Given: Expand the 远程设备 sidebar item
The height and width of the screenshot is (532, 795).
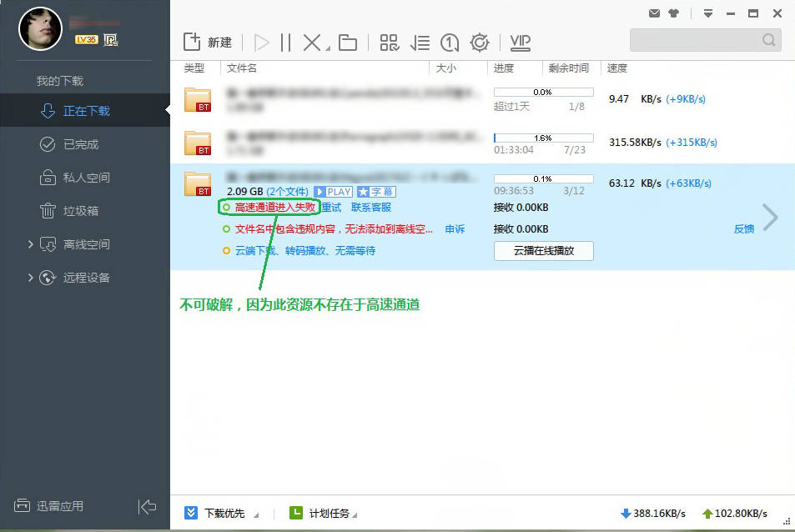Looking at the screenshot, I should tap(32, 278).
